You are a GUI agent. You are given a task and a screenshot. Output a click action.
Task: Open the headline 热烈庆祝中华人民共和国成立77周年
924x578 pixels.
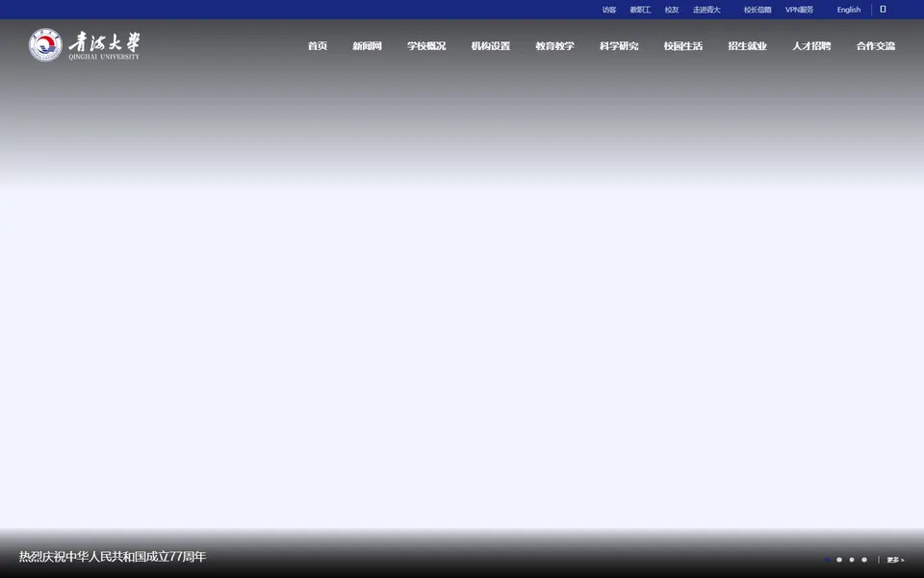click(113, 557)
